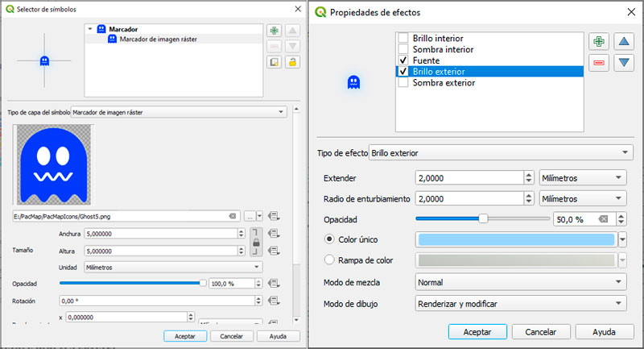Image resolution: width=644 pixels, height=349 pixels.
Task: Toggle the aspect ratio lock between width and height
Action: 256,242
